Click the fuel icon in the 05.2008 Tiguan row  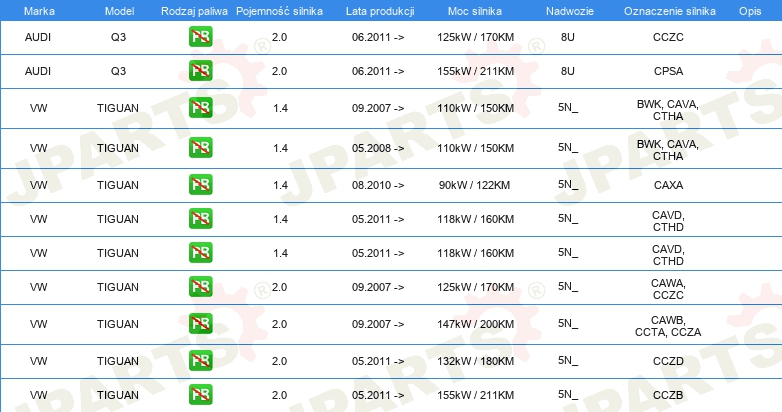tap(200, 148)
